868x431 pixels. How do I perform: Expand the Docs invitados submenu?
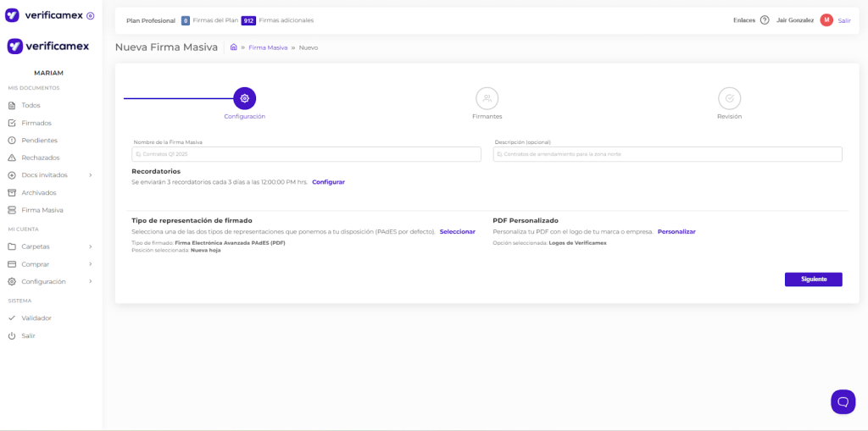pyautogui.click(x=90, y=175)
